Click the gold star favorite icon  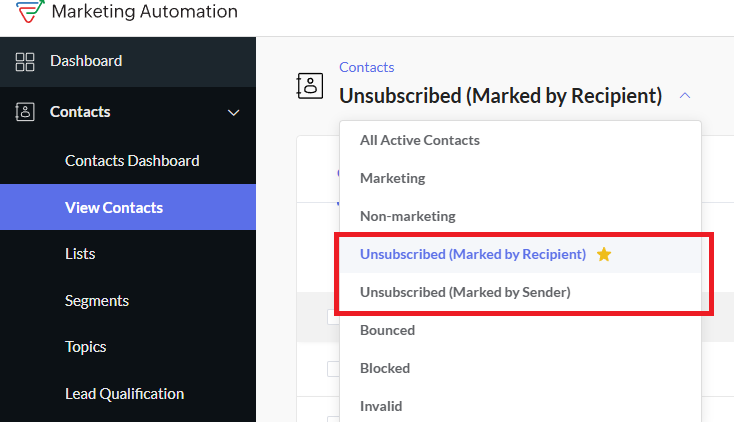[x=603, y=254]
